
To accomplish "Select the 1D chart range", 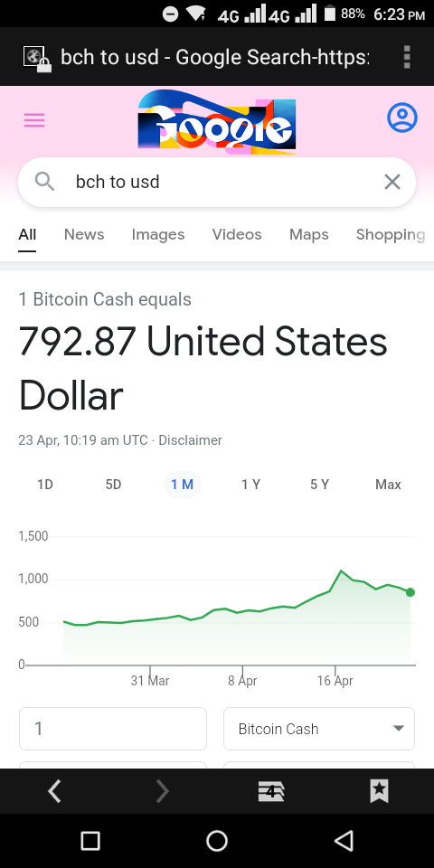I will coord(45,485).
